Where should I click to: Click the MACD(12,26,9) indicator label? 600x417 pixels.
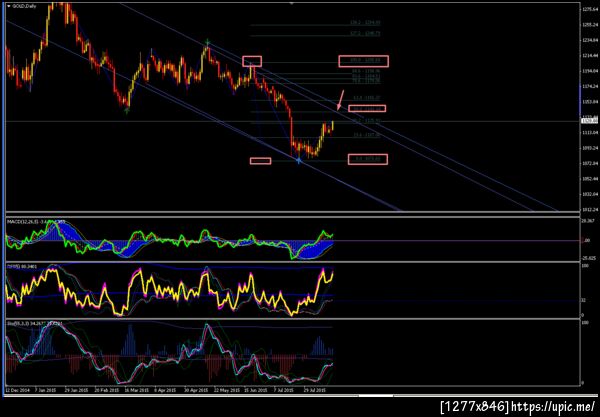click(x=36, y=222)
